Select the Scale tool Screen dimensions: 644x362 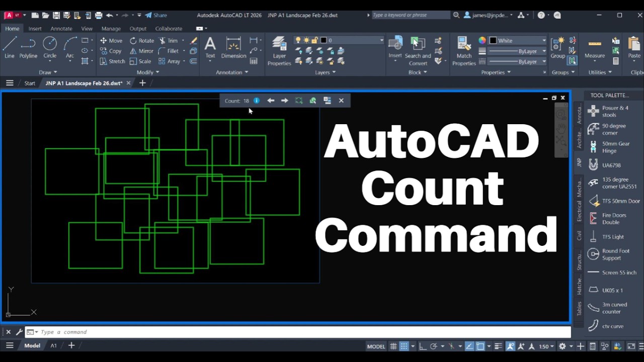[x=140, y=61]
